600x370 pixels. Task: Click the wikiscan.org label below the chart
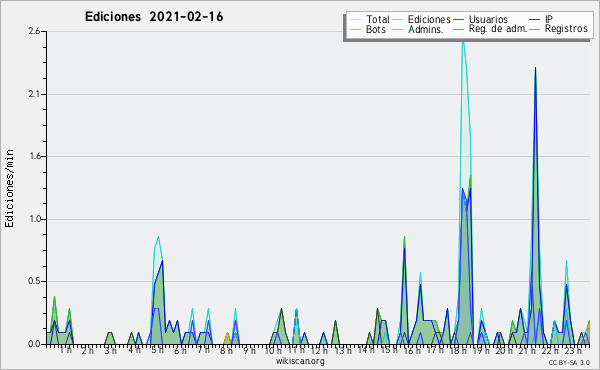click(300, 361)
